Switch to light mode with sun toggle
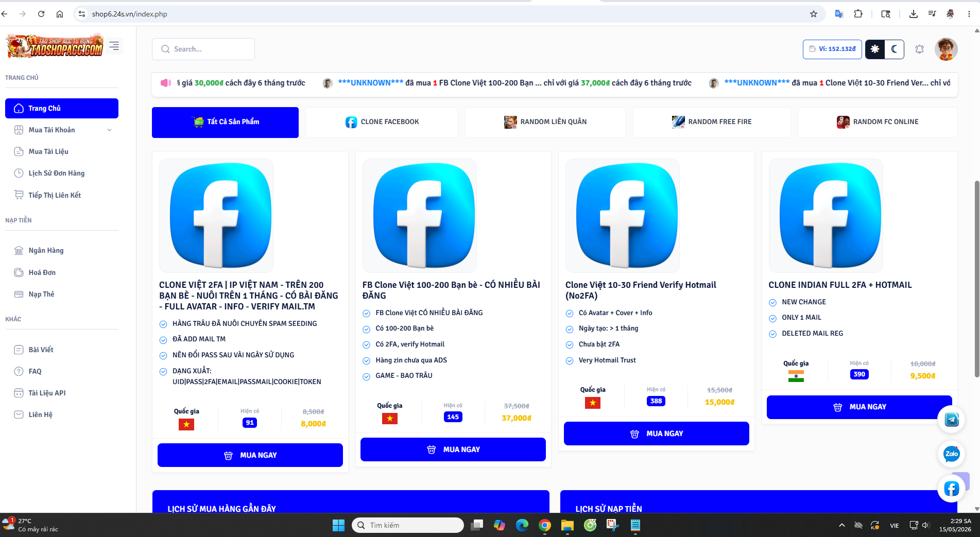980x537 pixels. 875,49
